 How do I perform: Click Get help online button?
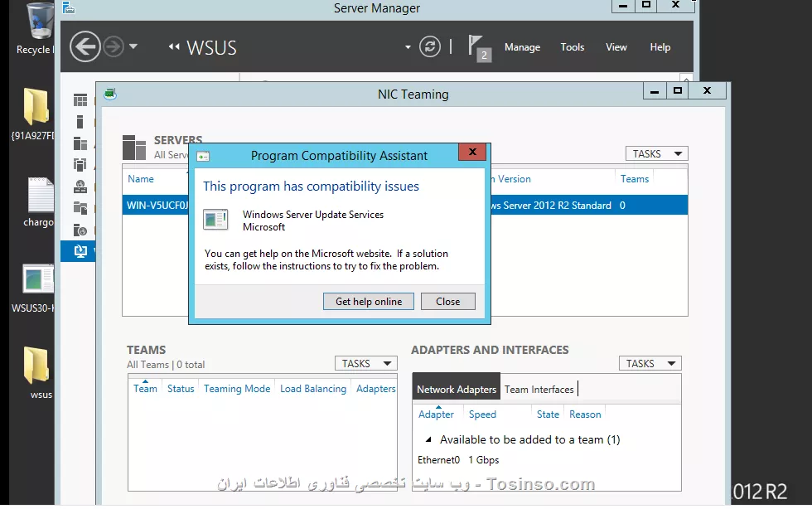pyautogui.click(x=368, y=302)
